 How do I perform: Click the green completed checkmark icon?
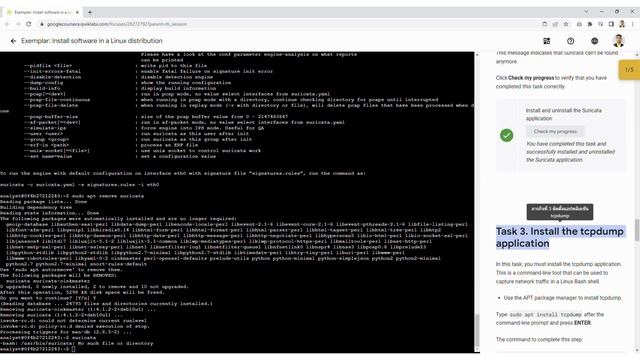[507, 135]
